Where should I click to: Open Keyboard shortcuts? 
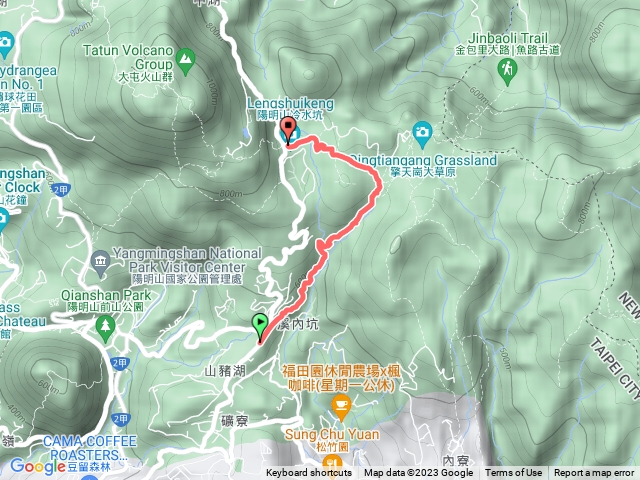click(x=309, y=473)
